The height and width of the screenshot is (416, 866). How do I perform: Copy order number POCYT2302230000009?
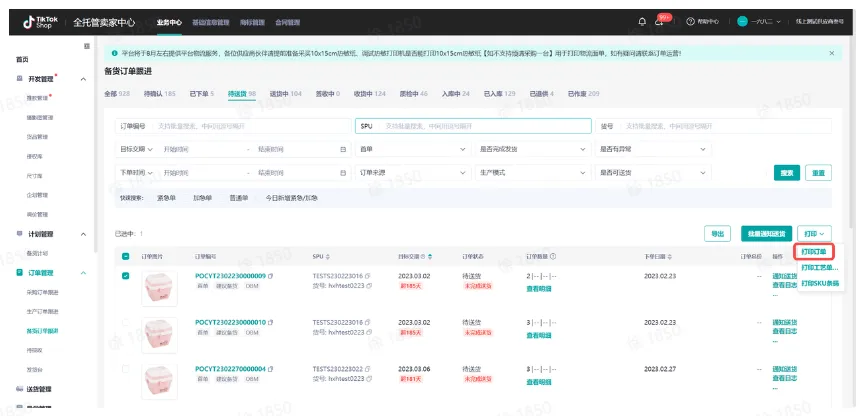[x=271, y=276]
